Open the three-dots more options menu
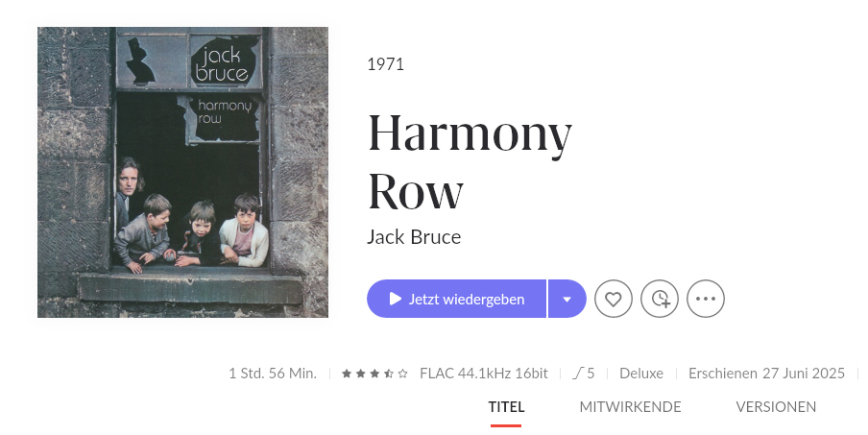The image size is (868, 435). point(705,299)
